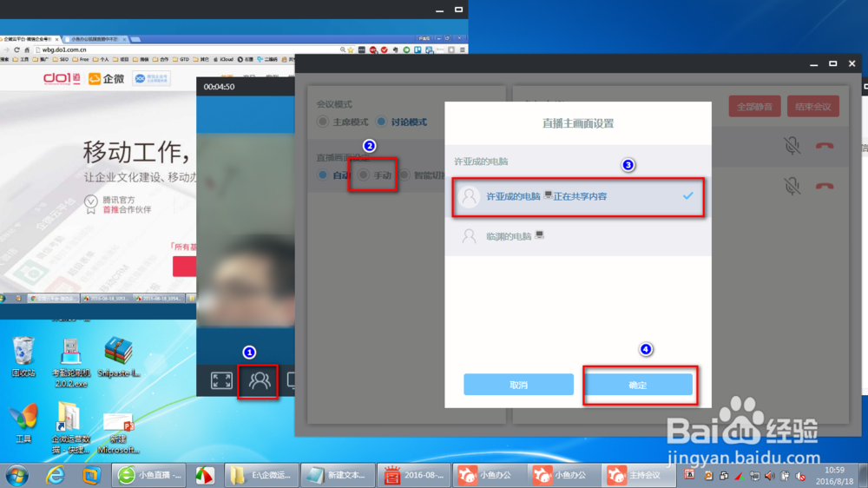
Task: Click 确定 to confirm main screen
Action: click(638, 385)
